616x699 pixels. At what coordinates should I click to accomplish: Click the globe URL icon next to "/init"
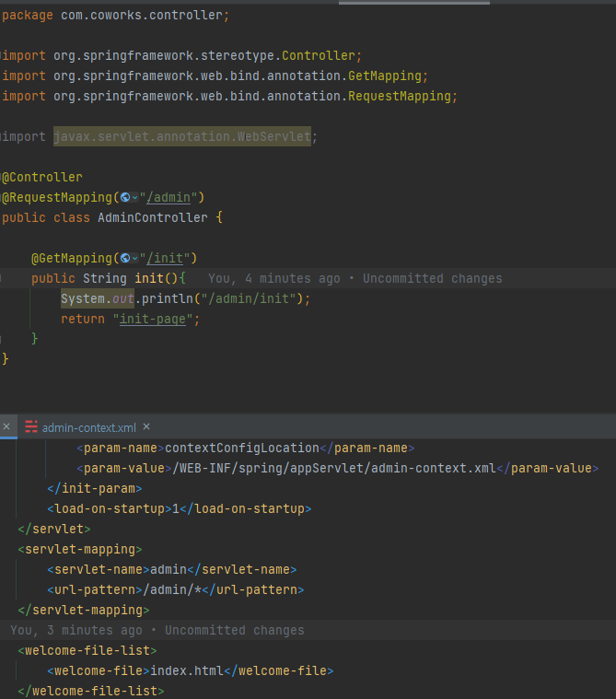[x=125, y=258]
